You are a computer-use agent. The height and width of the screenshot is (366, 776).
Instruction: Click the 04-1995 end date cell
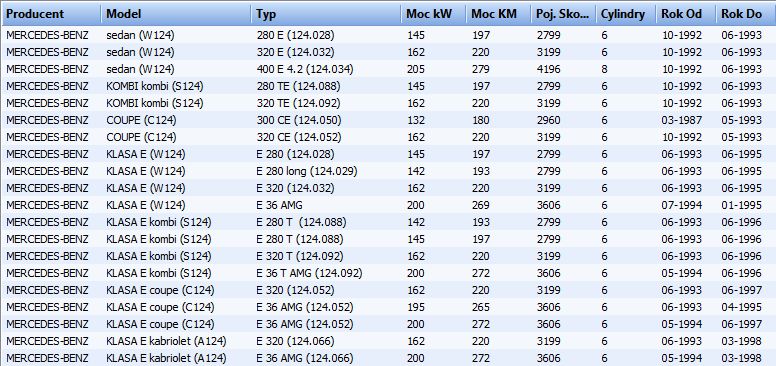coord(741,307)
